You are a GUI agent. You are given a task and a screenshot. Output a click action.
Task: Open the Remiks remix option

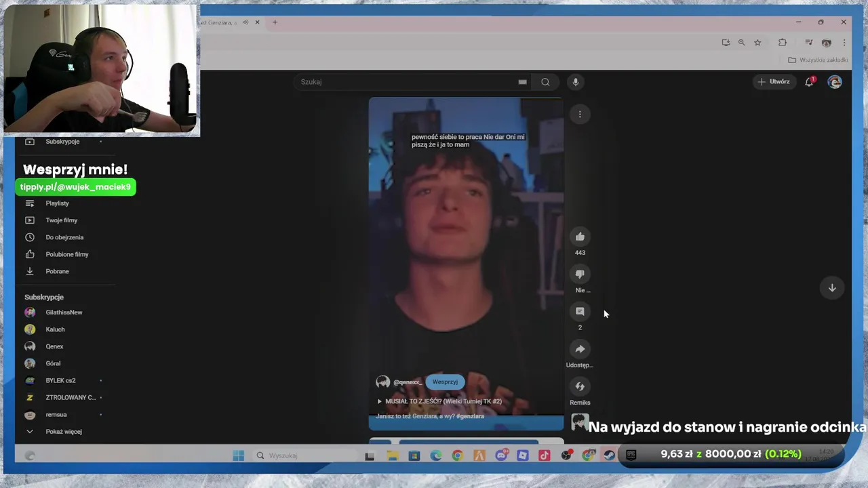[580, 386]
